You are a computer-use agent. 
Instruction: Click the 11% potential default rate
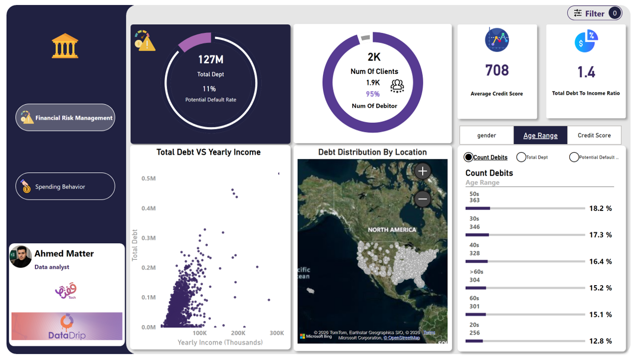209,88
